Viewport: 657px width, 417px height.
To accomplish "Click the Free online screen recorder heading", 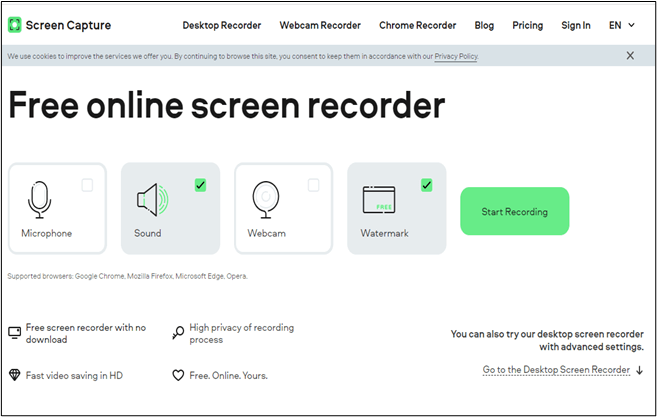I will [226, 105].
